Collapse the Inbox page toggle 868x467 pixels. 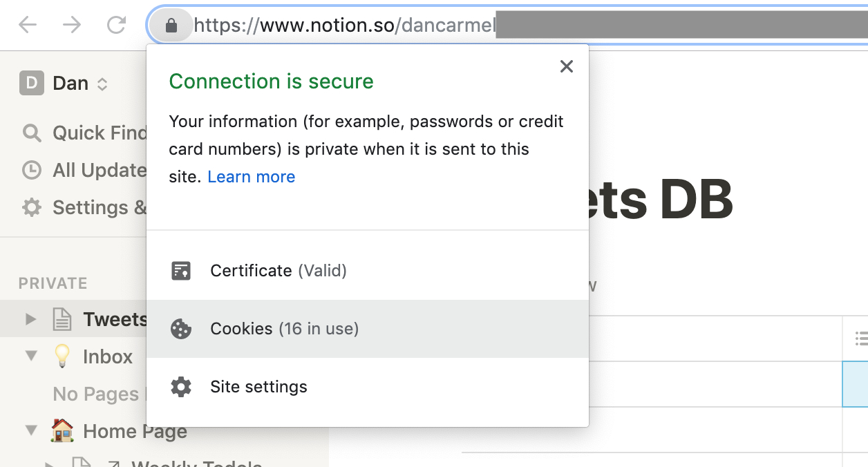30,356
